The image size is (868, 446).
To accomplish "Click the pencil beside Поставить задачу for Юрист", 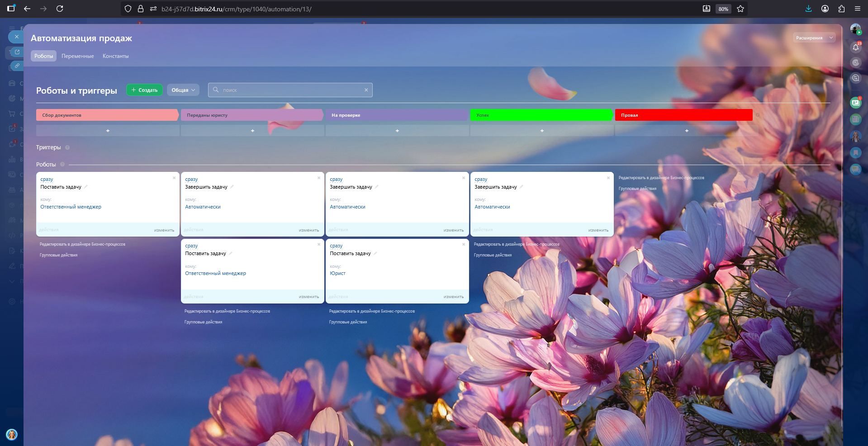I will [x=375, y=253].
